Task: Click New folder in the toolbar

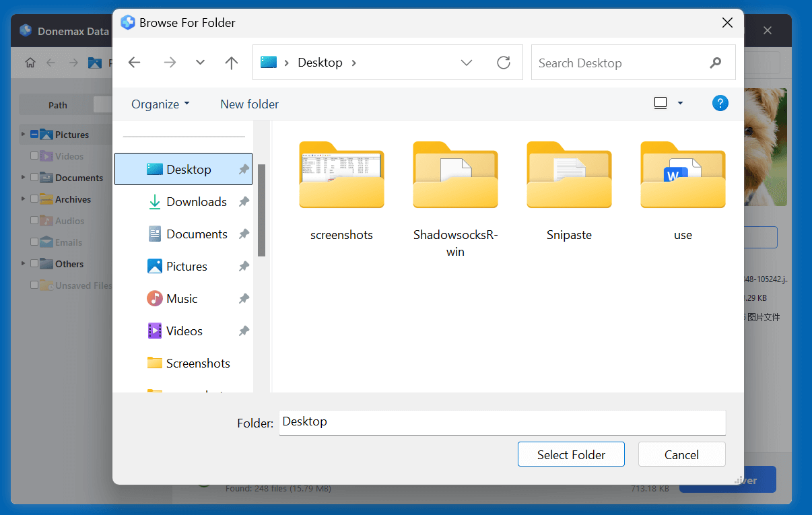Action: click(x=249, y=104)
